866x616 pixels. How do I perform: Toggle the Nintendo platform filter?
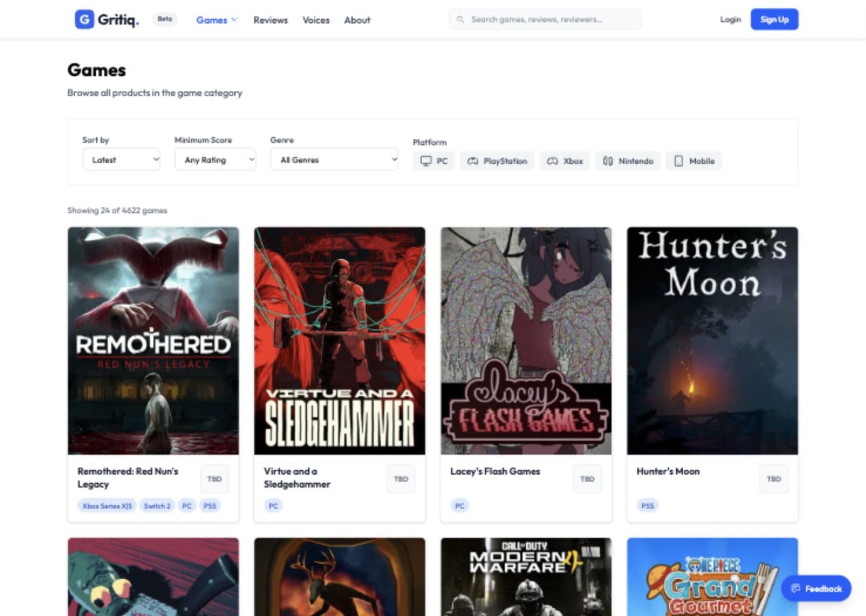[x=628, y=161]
